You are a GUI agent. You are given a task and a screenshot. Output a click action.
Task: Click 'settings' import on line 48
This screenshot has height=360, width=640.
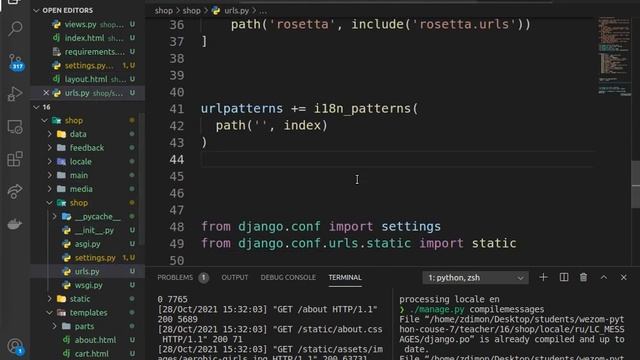pos(411,227)
